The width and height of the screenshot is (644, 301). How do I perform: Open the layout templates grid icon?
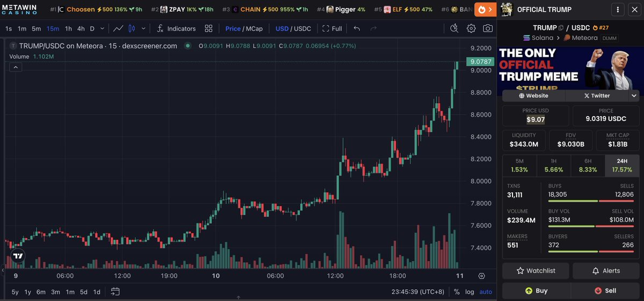[x=208, y=28]
